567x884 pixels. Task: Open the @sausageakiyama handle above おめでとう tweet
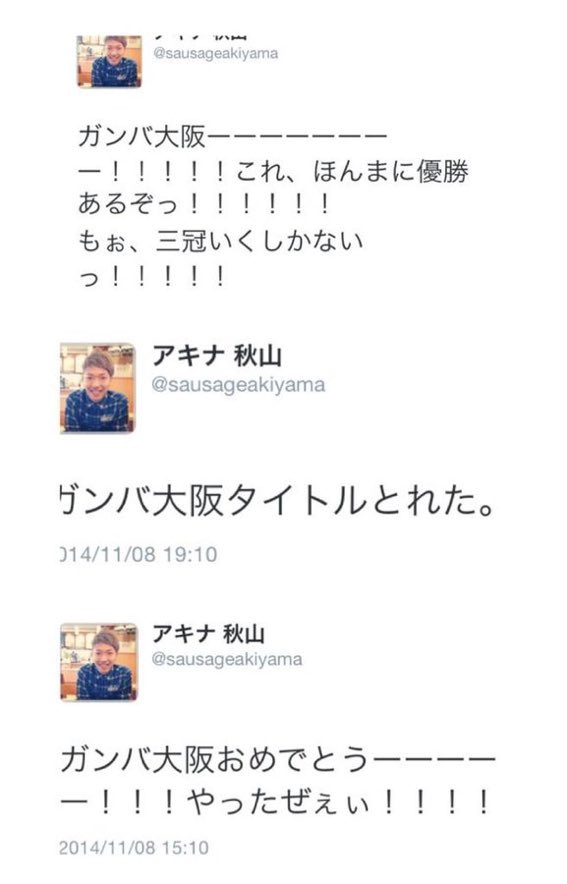click(227, 659)
